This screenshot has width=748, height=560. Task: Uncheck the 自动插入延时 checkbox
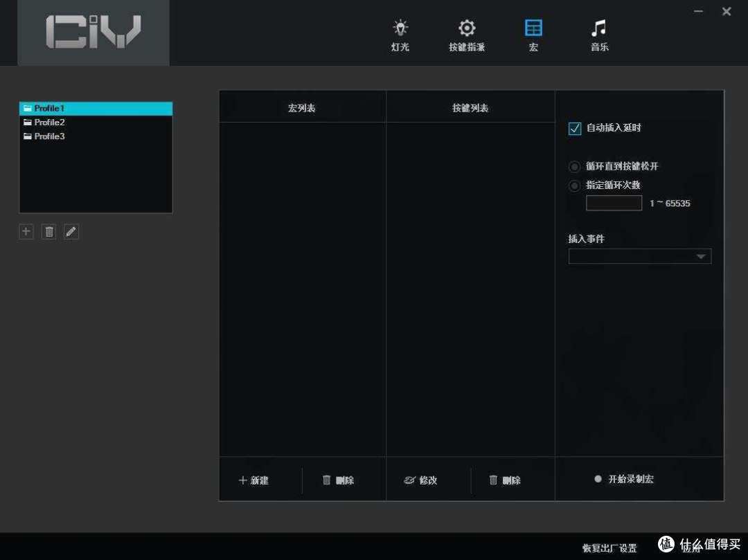574,128
